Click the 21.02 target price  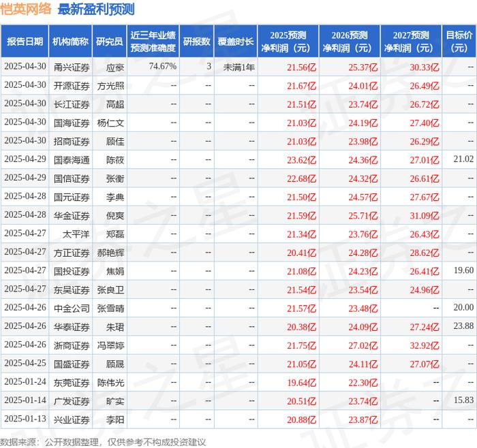pyautogui.click(x=463, y=159)
